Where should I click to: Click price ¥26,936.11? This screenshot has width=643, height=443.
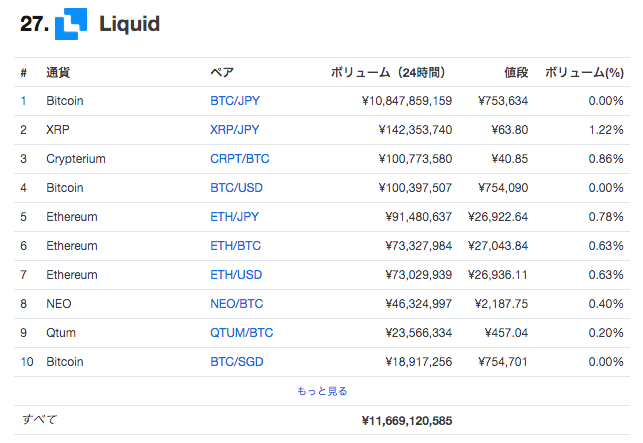pyautogui.click(x=498, y=275)
